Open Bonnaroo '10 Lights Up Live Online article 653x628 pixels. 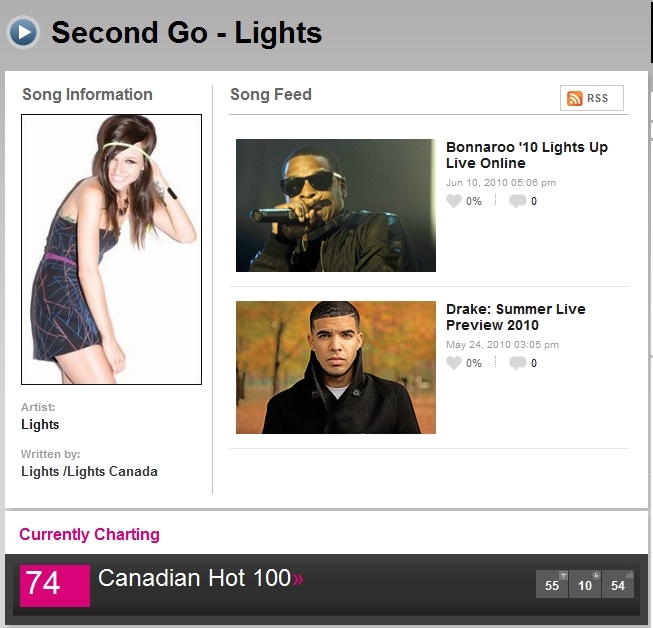pos(526,155)
